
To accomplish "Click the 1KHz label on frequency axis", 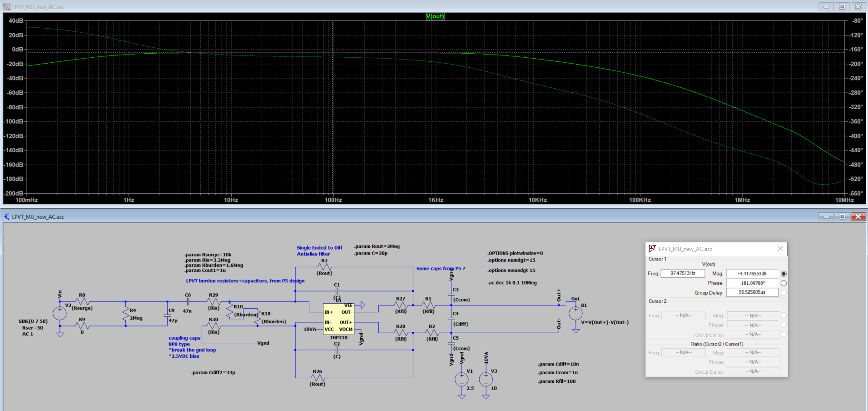I will click(x=436, y=200).
